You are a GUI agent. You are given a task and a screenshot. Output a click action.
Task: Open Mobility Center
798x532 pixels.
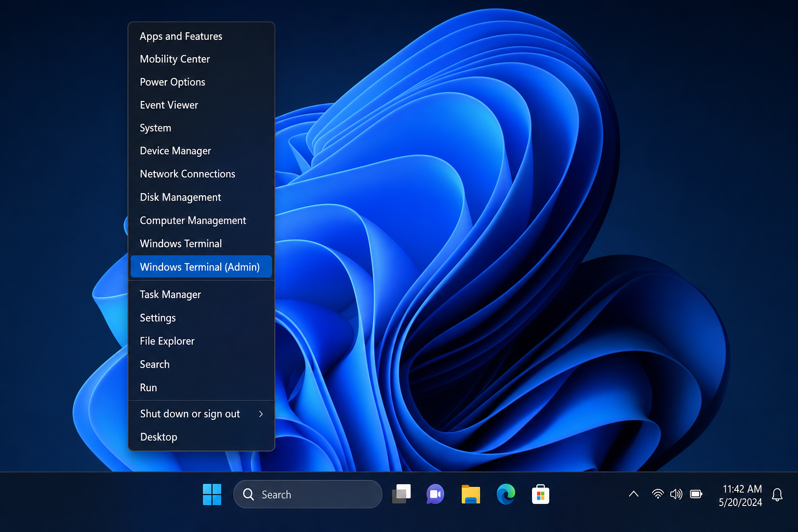[x=201, y=59]
